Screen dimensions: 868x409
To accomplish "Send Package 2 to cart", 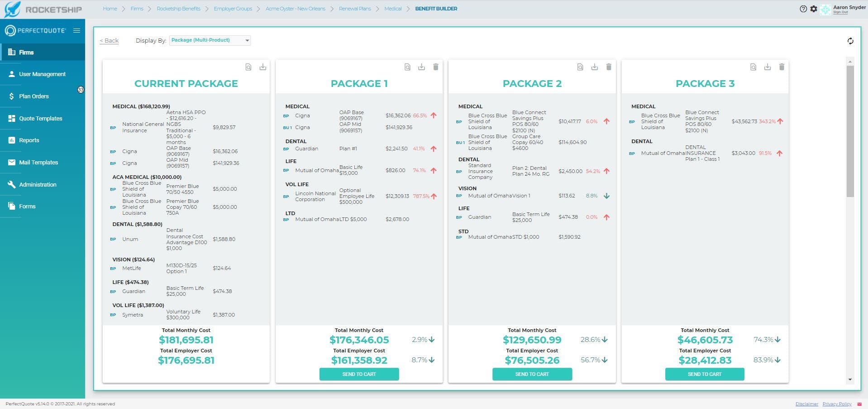I will [x=532, y=374].
